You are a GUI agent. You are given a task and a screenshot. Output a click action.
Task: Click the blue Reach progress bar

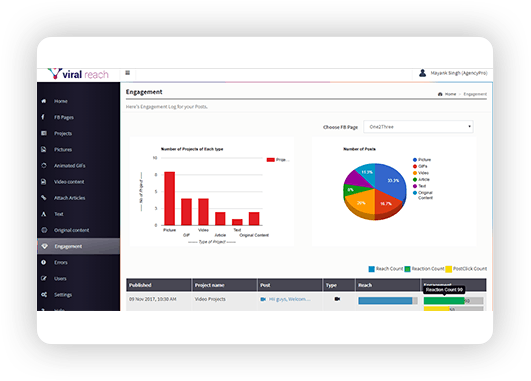point(385,301)
